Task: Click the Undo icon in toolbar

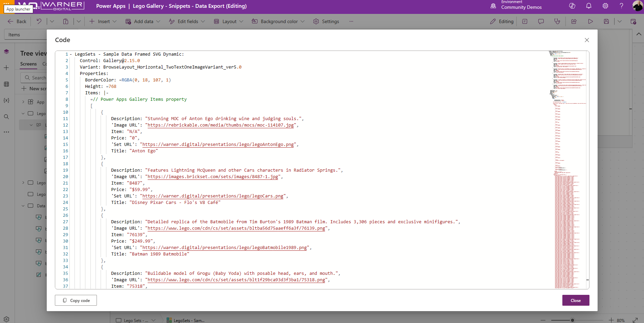Action: tap(39, 21)
